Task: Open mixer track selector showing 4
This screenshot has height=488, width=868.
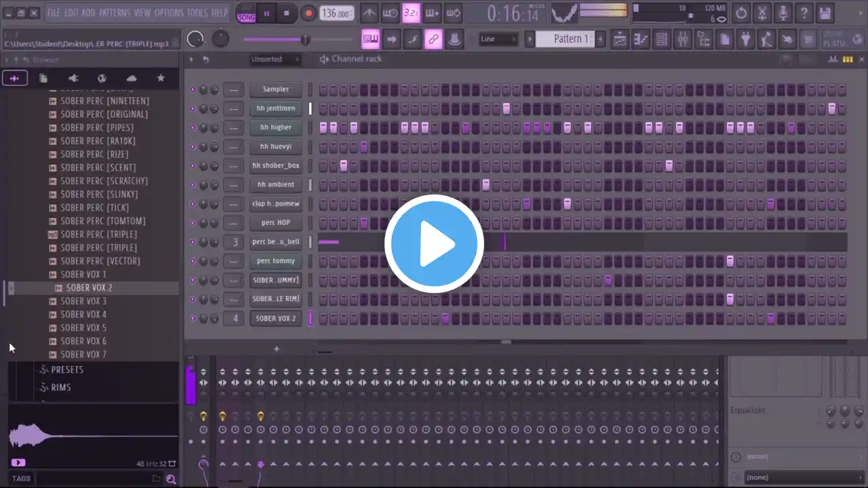Action: [x=234, y=319]
